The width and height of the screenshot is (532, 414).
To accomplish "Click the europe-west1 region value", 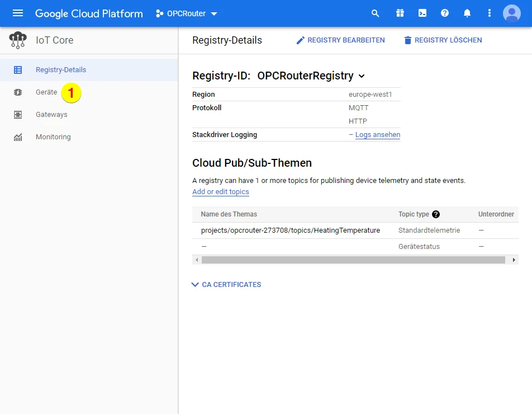I will [370, 95].
